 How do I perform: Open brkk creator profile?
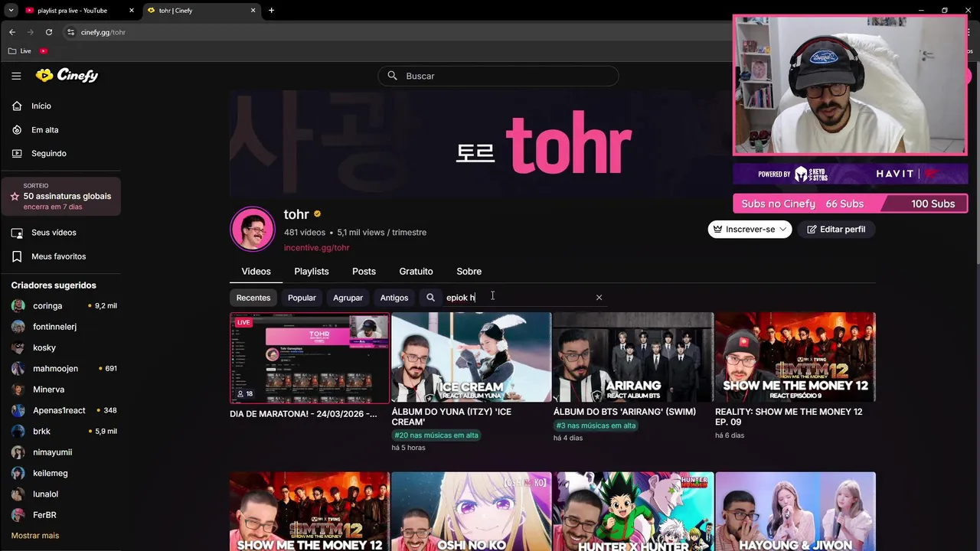[x=41, y=431]
